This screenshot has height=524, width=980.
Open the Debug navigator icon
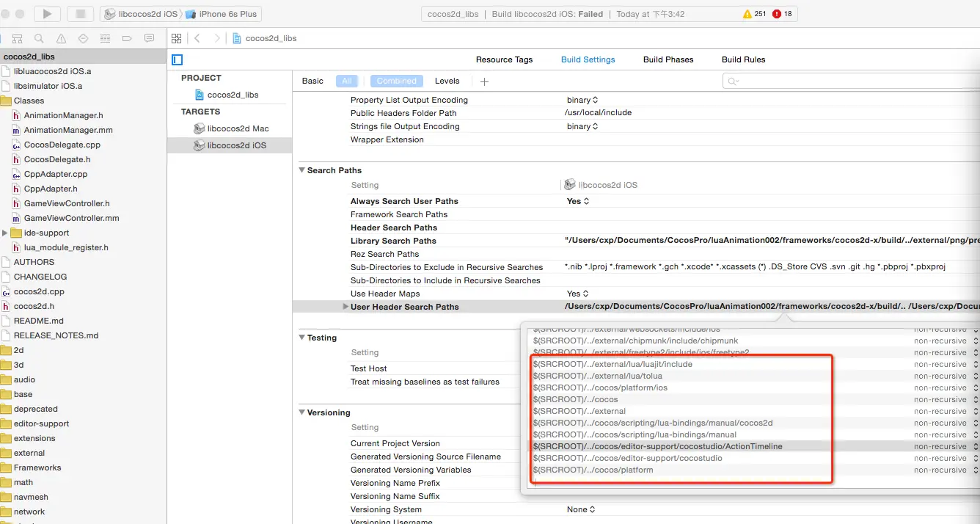tap(105, 38)
